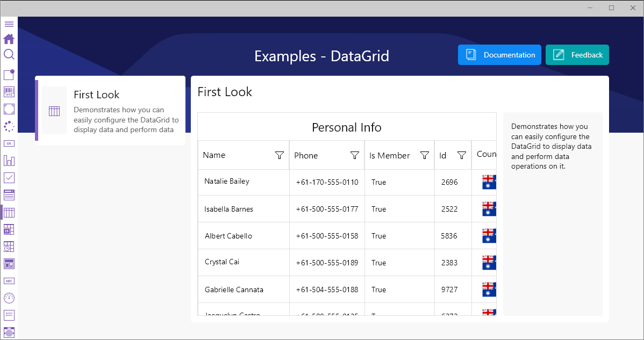Select the ABC spell-check control icon
The height and width of the screenshot is (340, 644).
9,280
